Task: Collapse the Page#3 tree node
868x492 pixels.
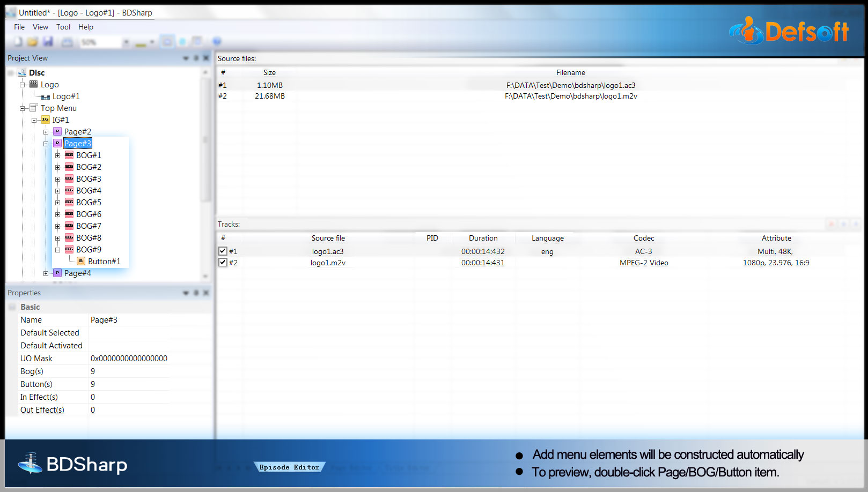Action: [46, 144]
